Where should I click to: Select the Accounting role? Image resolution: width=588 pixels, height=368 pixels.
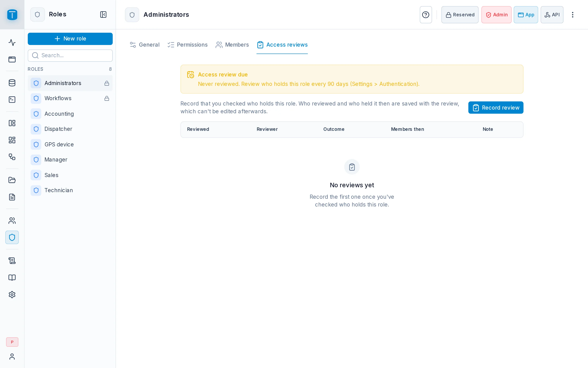pyautogui.click(x=70, y=114)
